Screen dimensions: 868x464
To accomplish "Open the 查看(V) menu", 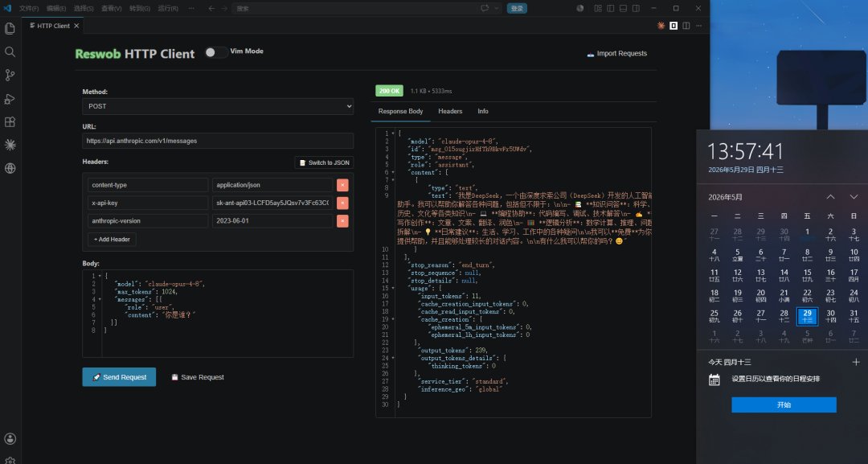I will pos(111,8).
